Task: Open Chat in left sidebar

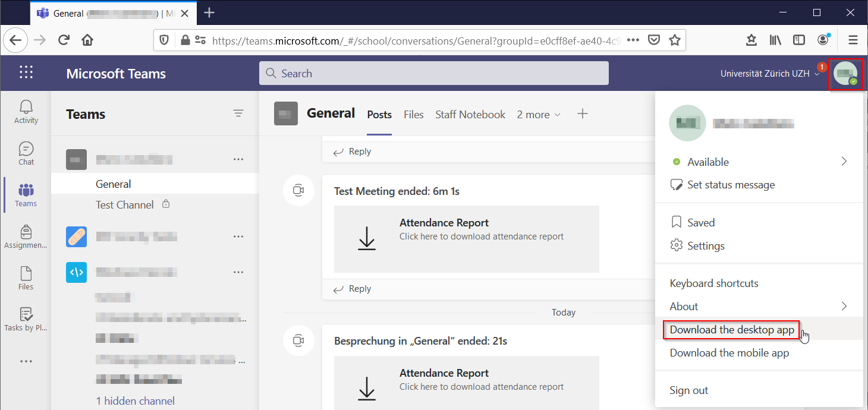Action: coord(26,153)
